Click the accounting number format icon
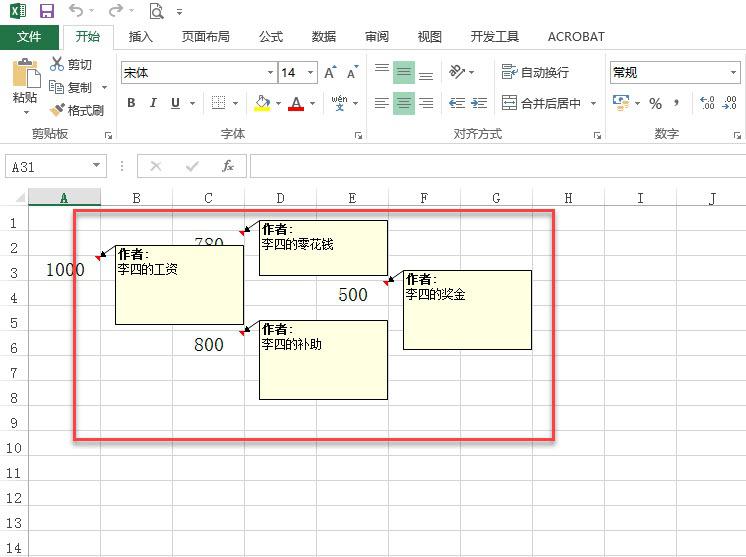746x557 pixels. [621, 103]
